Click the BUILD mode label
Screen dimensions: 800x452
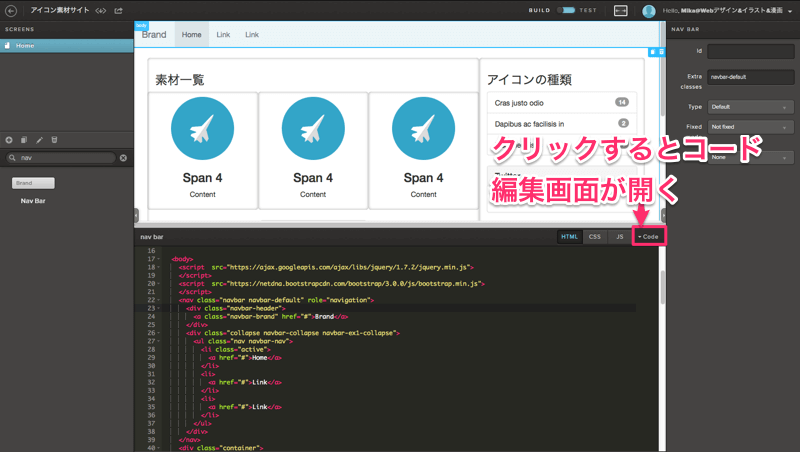[x=539, y=10]
